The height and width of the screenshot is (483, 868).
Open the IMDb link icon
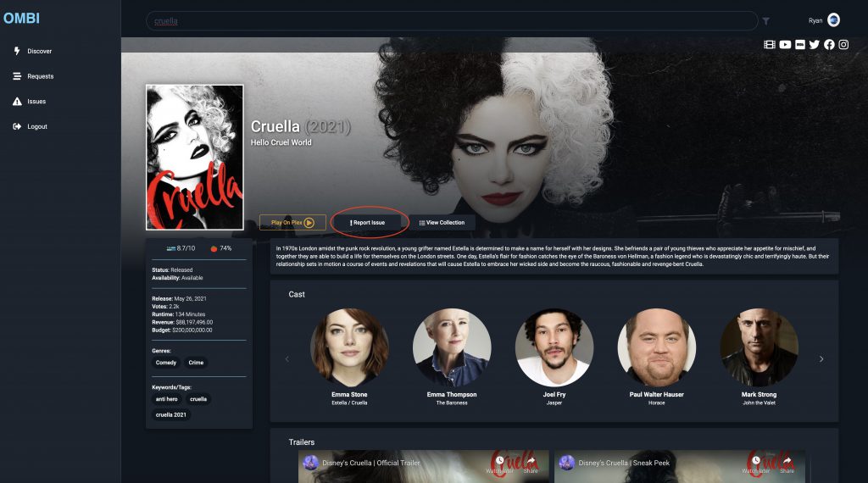800,44
